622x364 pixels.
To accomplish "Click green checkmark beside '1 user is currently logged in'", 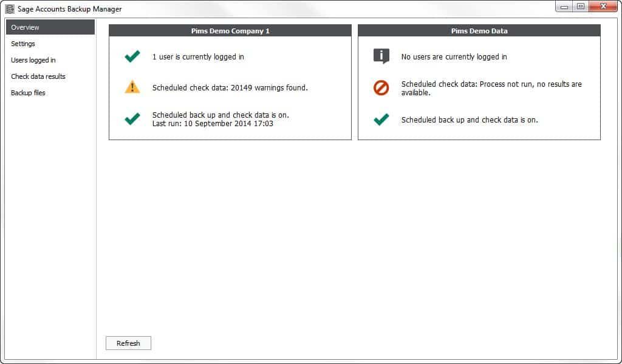I will 132,56.
